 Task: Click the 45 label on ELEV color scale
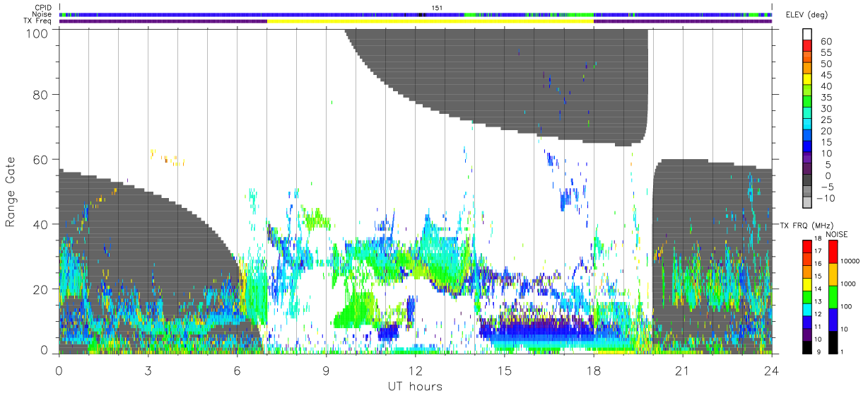[826, 75]
